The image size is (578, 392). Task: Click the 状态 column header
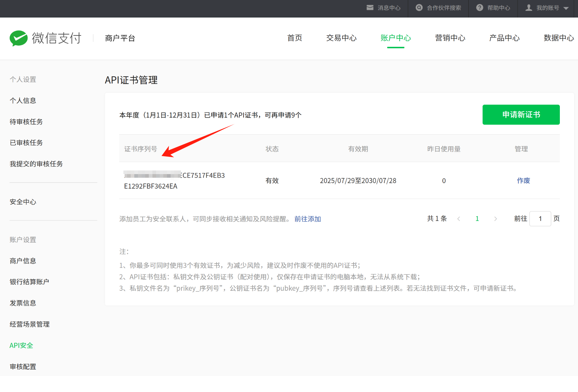pyautogui.click(x=272, y=149)
